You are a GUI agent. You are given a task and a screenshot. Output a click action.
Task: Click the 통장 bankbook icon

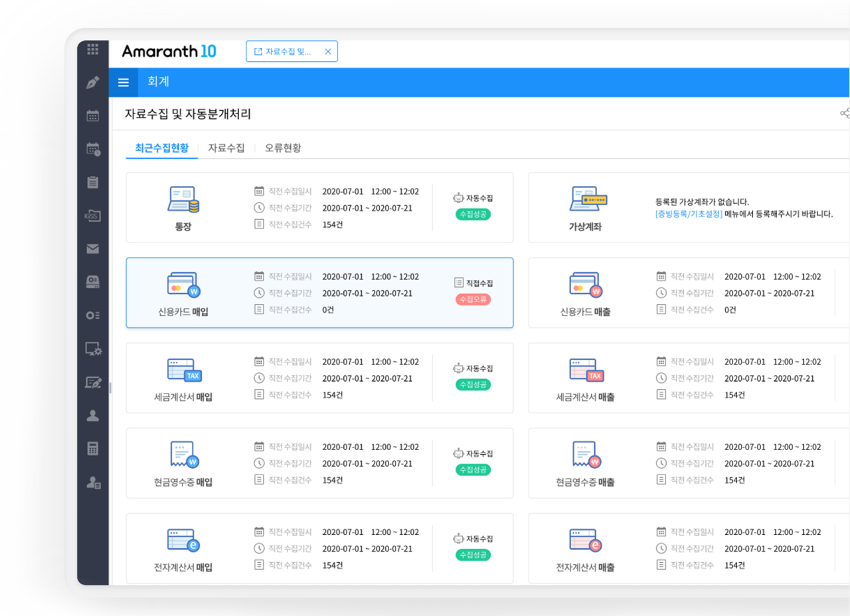[183, 200]
